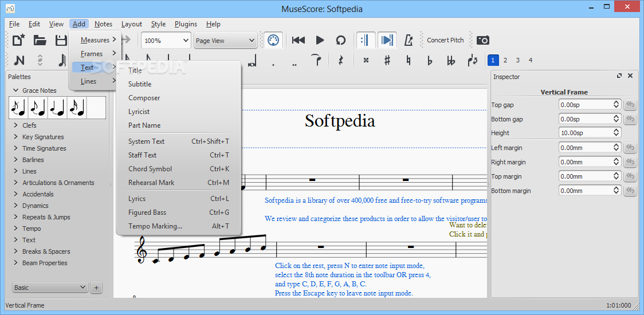Viewport: 644px width, 315px height.
Task: Expand the Key Signatures palette
Action: click(16, 137)
